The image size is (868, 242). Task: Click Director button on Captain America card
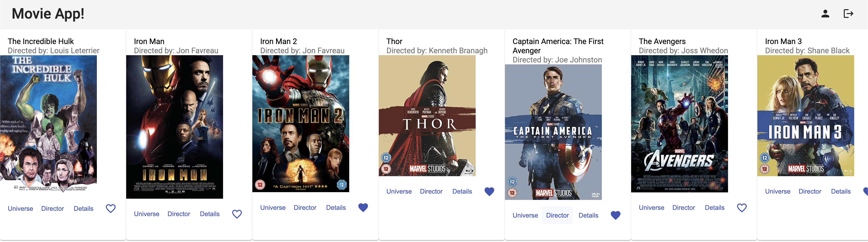coord(557,215)
